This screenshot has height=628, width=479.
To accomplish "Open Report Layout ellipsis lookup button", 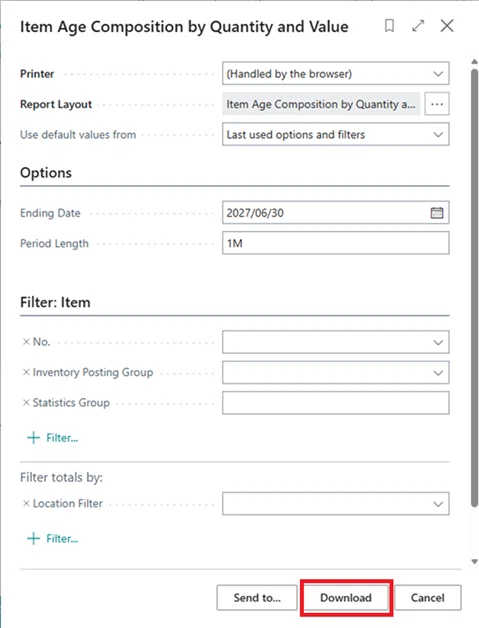I will pos(437,104).
